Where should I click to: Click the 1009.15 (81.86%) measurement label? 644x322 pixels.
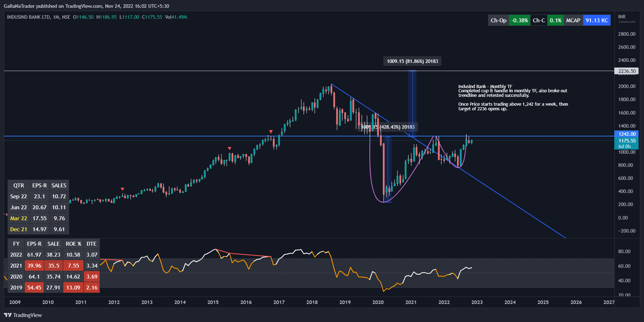(412, 61)
